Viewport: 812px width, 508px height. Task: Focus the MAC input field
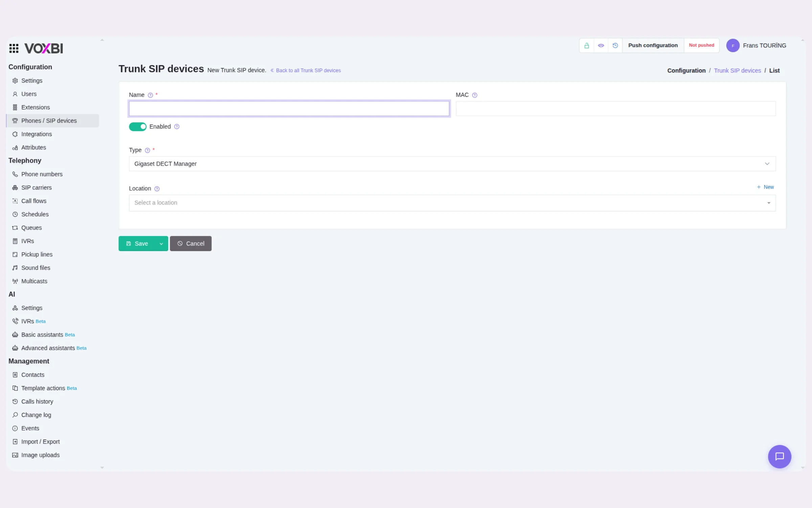[616, 109]
